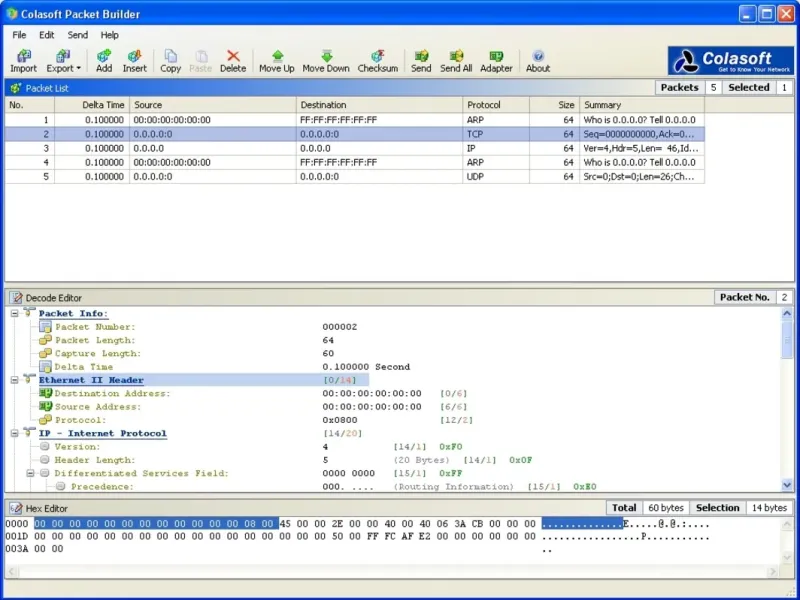800x600 pixels.
Task: Click the Decode Editor vertical scrollbar
Action: point(787,420)
